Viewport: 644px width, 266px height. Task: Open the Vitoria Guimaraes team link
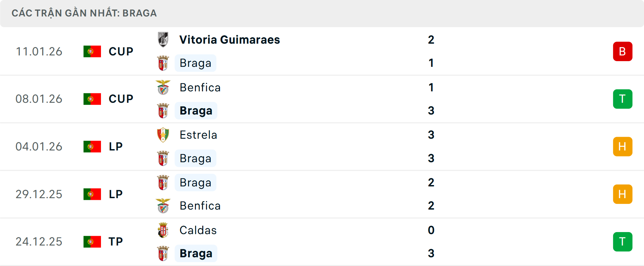(x=229, y=40)
